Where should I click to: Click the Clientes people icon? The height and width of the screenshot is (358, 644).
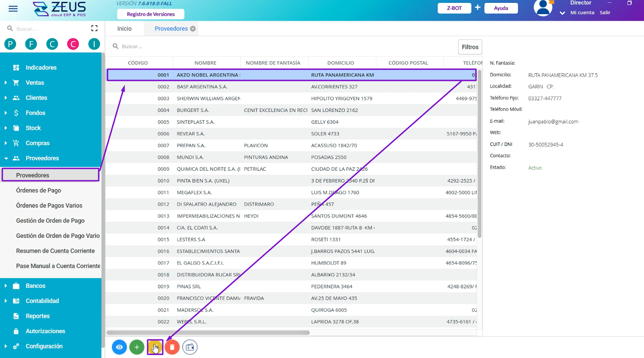click(16, 98)
